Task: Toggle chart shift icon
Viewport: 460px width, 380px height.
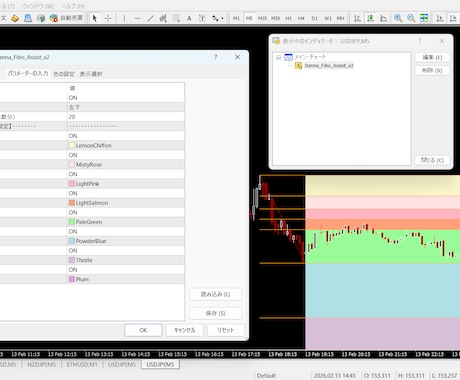Action: (453, 18)
